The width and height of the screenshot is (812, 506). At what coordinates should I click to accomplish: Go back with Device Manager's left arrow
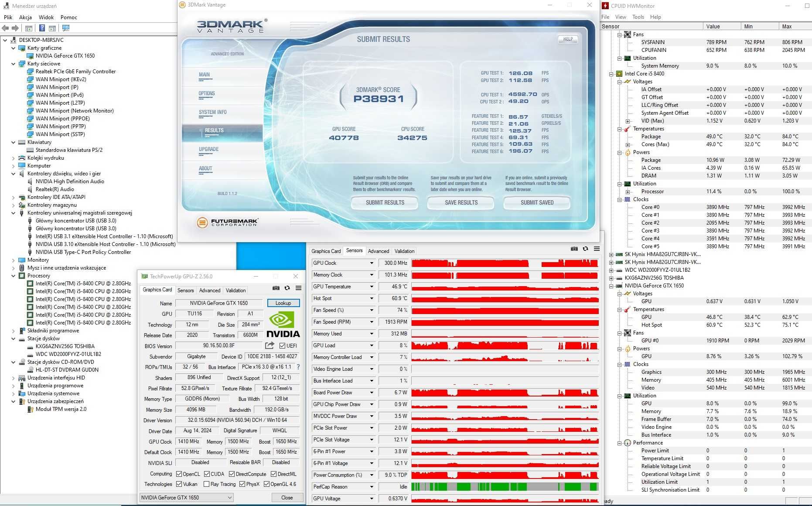click(5, 28)
